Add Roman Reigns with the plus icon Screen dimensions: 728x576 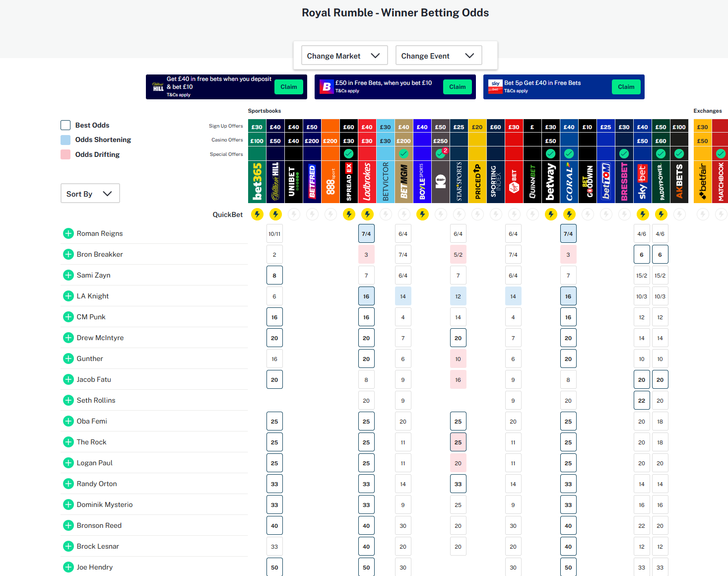click(x=68, y=233)
